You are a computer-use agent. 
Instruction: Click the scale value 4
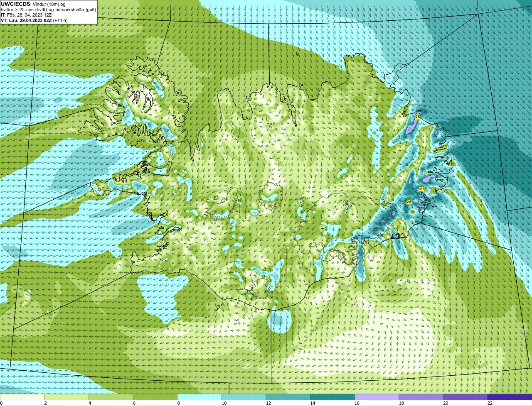90,403
